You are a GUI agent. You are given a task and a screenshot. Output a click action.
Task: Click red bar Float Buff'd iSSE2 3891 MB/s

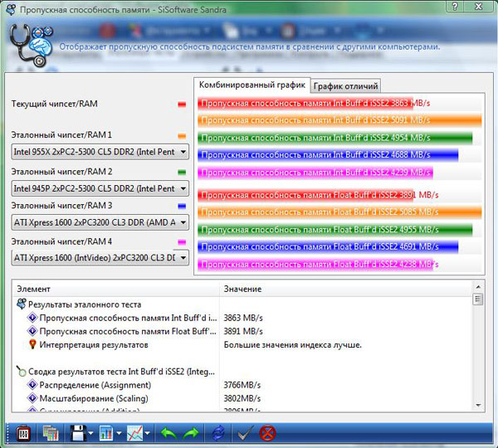tap(306, 195)
